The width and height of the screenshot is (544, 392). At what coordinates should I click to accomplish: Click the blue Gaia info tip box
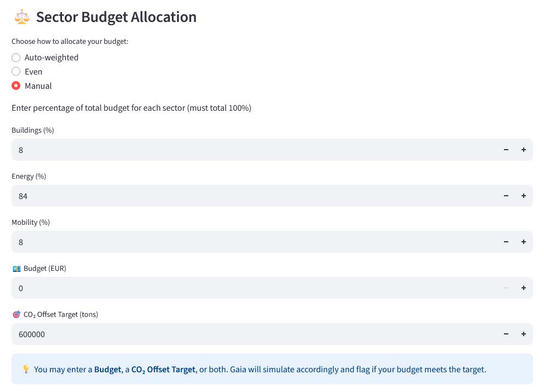click(x=272, y=369)
